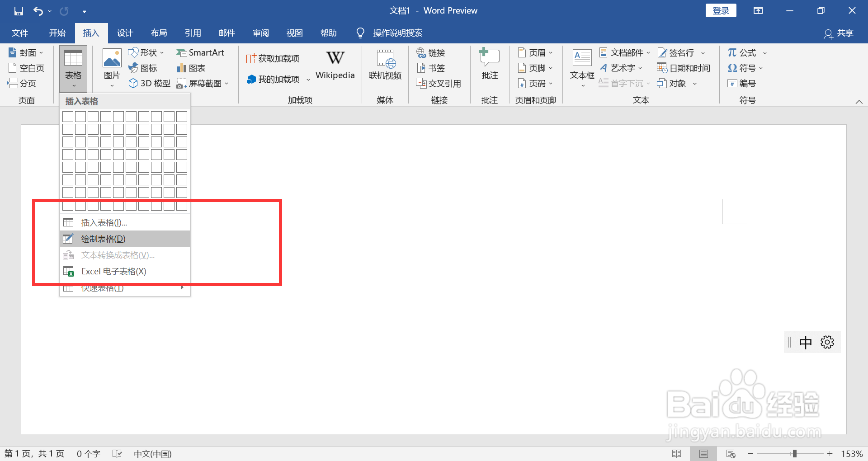This screenshot has width=868, height=461.
Task: Switch to the 邮件 ribbon tab
Action: click(x=226, y=33)
